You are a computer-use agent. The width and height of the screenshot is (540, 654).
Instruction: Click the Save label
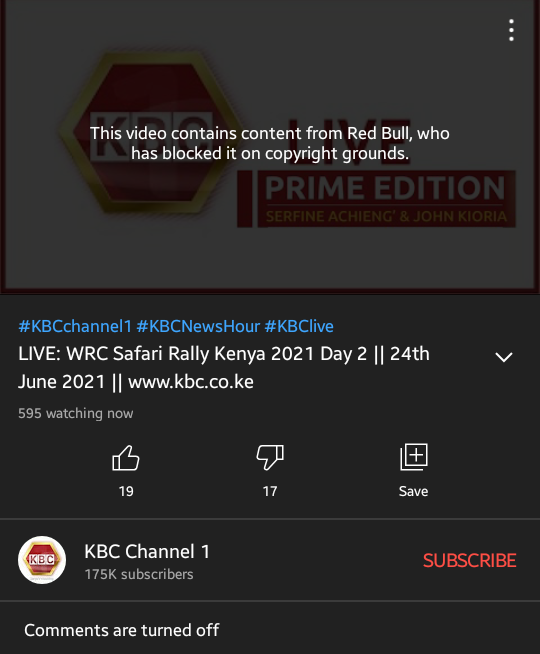click(x=413, y=491)
